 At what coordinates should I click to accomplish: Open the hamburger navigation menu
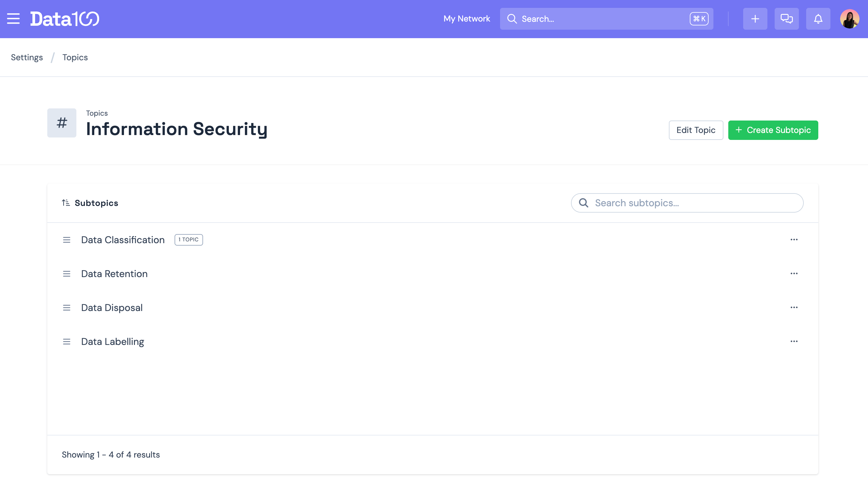pos(13,18)
